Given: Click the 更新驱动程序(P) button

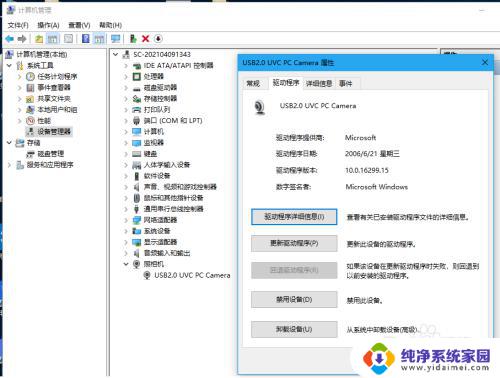Looking at the screenshot, I should click(x=294, y=243).
